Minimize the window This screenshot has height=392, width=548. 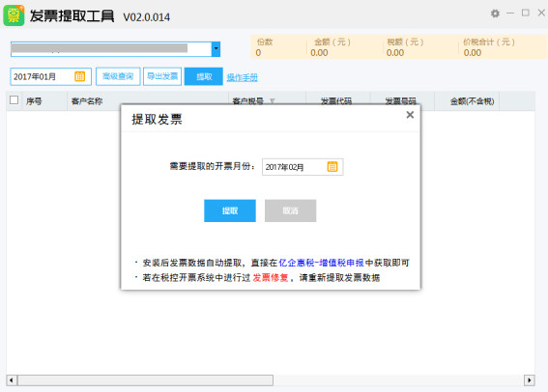pos(510,13)
